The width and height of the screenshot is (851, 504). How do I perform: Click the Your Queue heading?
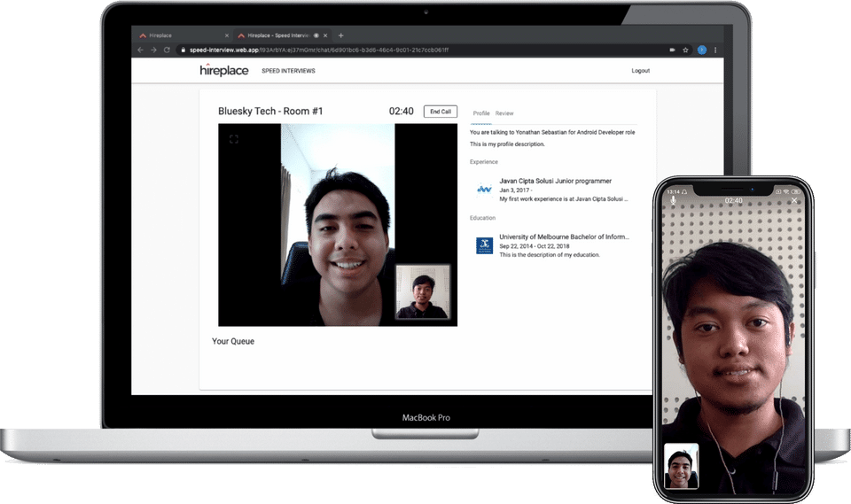[233, 341]
